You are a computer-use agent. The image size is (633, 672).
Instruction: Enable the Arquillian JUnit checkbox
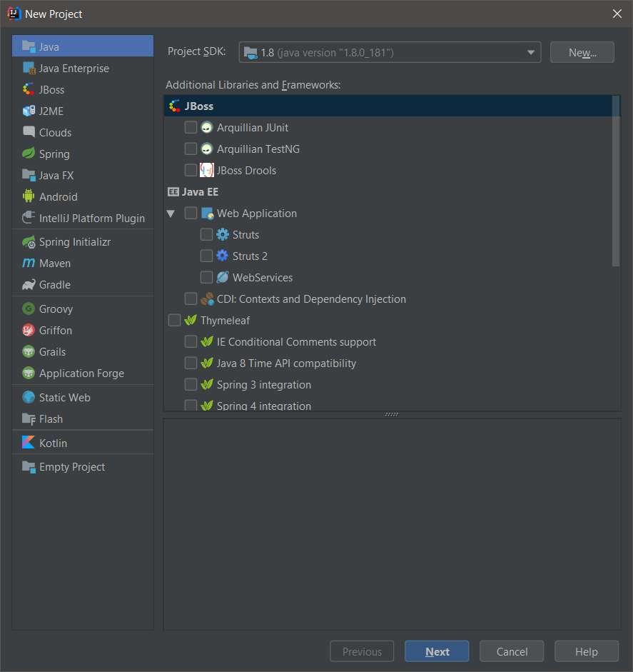click(x=191, y=127)
